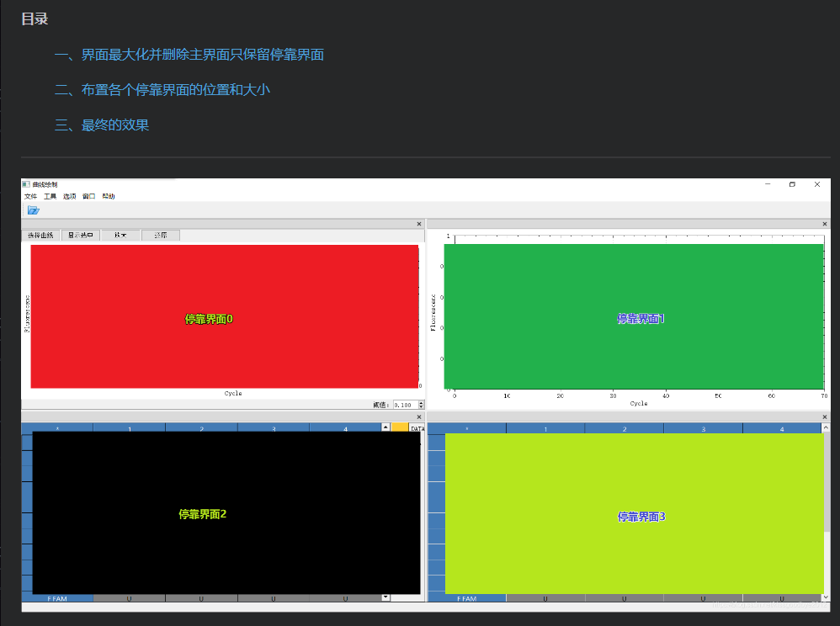
Task: Click the open-folder icon in the toolbar
Action: [x=33, y=210]
